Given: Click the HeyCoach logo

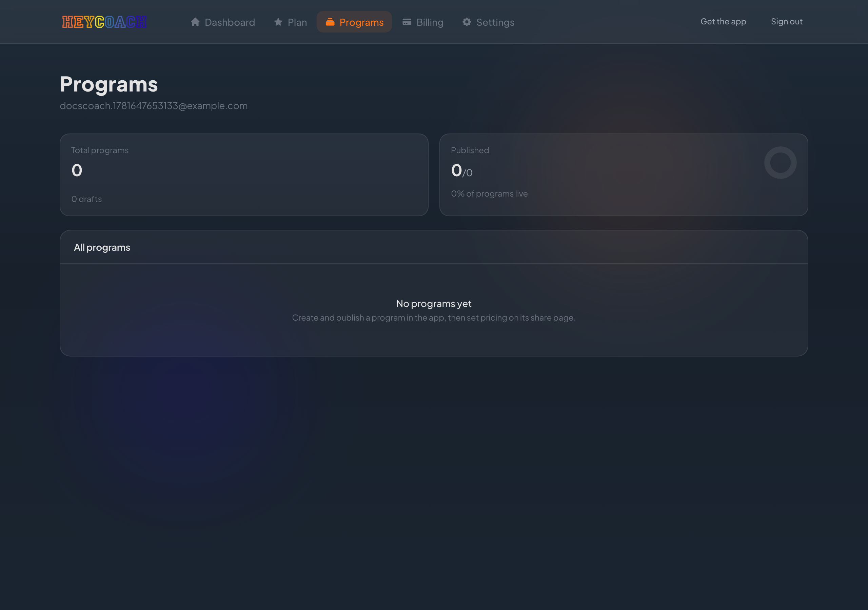Looking at the screenshot, I should [104, 22].
